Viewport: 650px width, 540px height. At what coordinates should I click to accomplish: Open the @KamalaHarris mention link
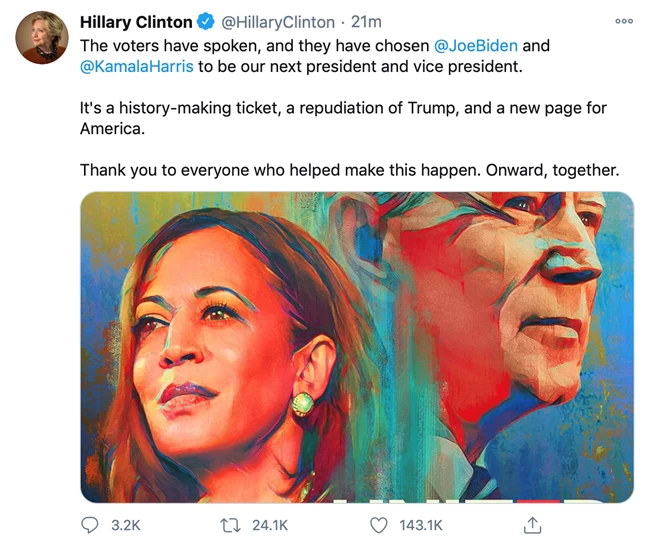(137, 66)
